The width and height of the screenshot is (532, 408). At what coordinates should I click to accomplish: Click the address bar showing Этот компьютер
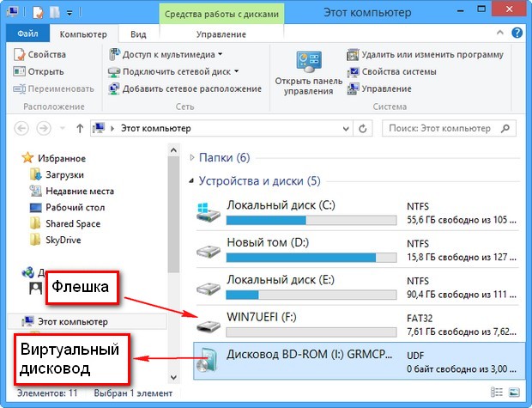221,129
